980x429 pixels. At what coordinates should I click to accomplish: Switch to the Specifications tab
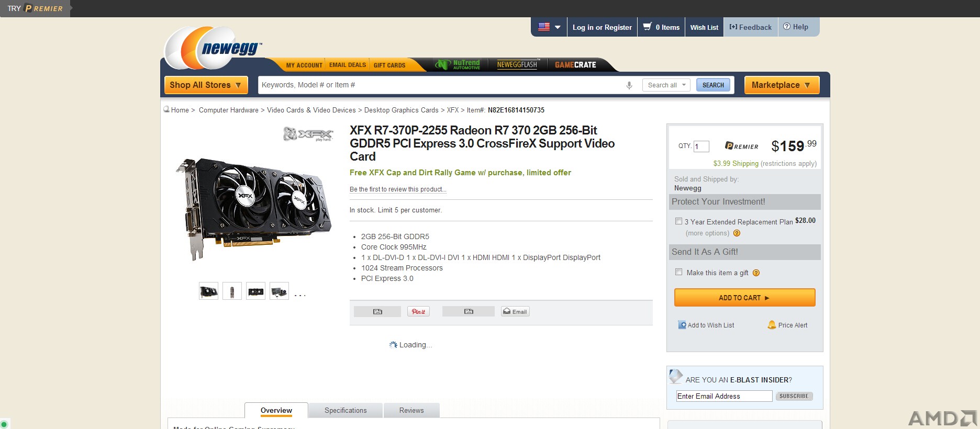[x=346, y=410]
